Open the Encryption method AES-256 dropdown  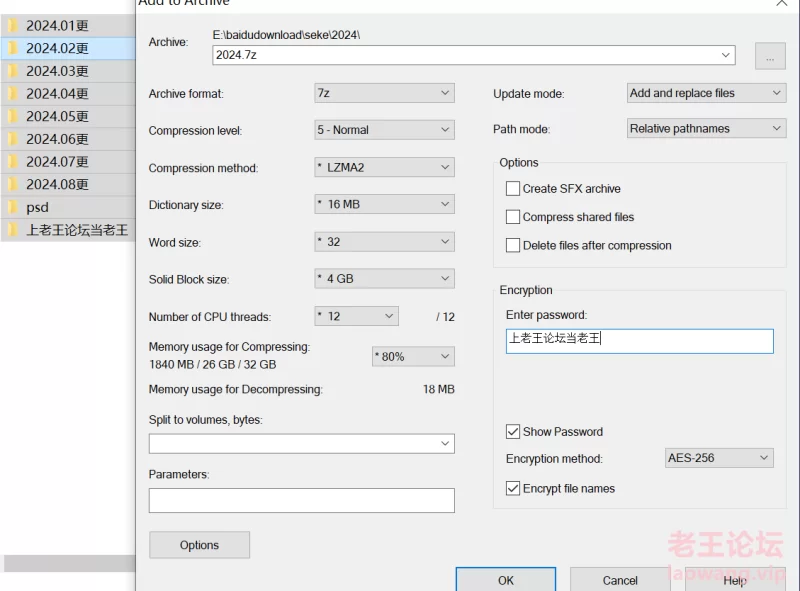[719, 458]
